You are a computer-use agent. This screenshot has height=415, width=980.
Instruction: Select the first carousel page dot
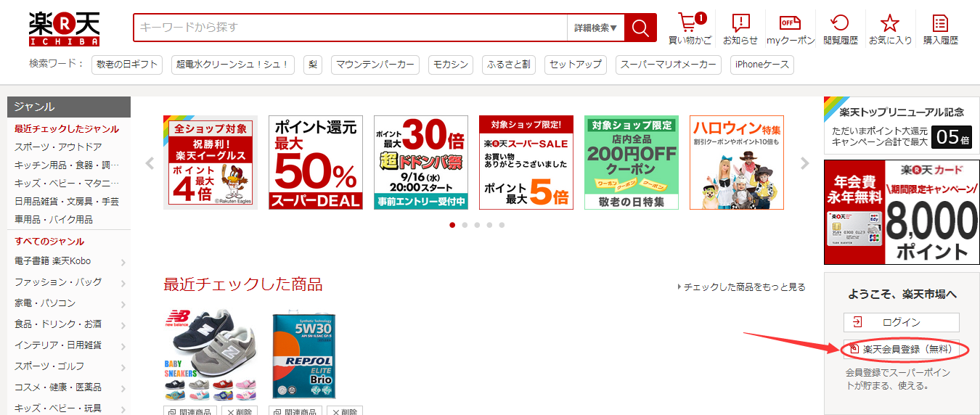(453, 225)
